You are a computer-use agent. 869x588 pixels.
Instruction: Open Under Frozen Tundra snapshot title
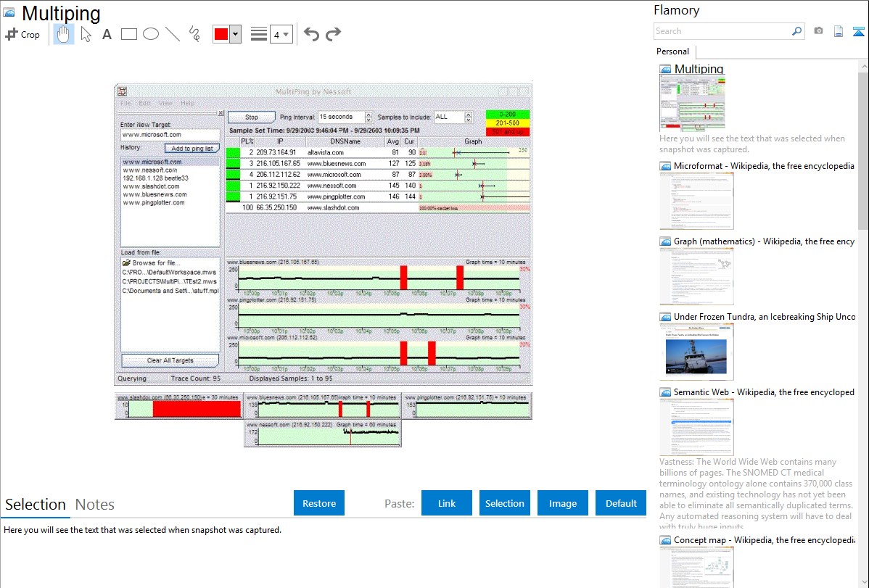pos(765,316)
